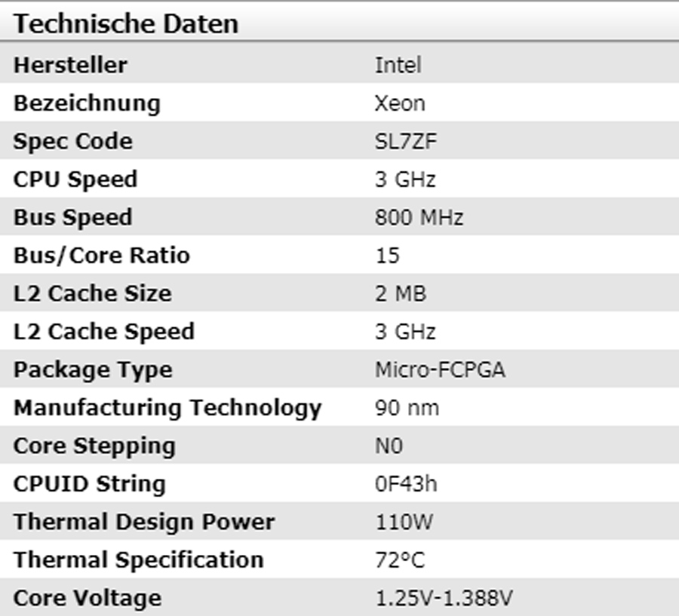Click the L2 Cache Size label
The height and width of the screenshot is (616, 679).
(x=92, y=293)
